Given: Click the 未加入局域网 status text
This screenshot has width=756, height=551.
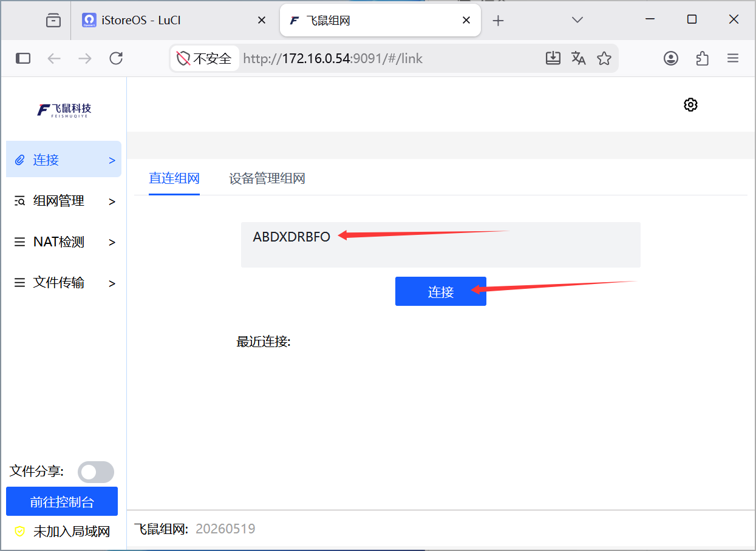Looking at the screenshot, I should tap(72, 532).
